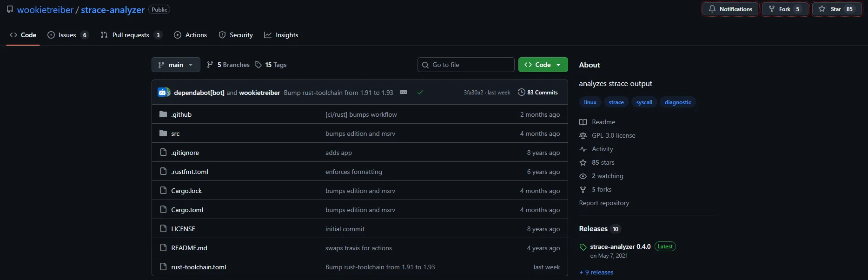Click the tag icon next to 15 Tags
868x280 pixels.
pyautogui.click(x=258, y=65)
